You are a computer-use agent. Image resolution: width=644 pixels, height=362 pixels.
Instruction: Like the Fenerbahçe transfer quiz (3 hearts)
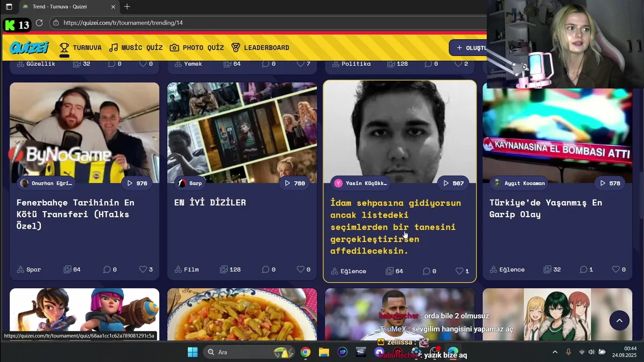point(146,269)
